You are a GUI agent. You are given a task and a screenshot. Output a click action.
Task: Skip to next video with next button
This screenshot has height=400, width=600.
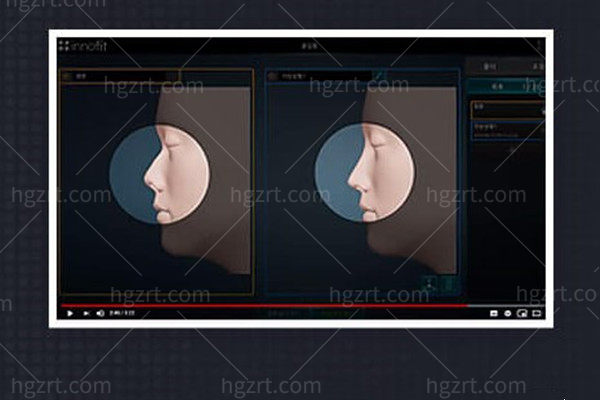86,313
